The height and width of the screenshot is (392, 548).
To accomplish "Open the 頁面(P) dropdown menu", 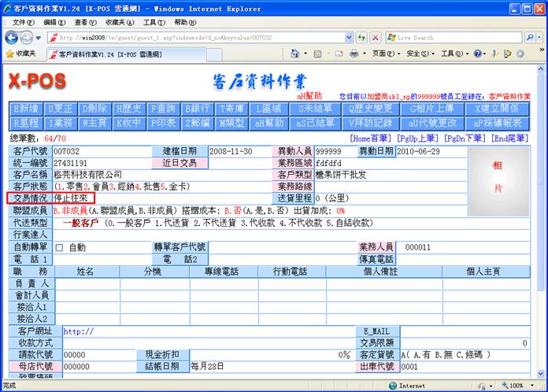I will coord(384,54).
